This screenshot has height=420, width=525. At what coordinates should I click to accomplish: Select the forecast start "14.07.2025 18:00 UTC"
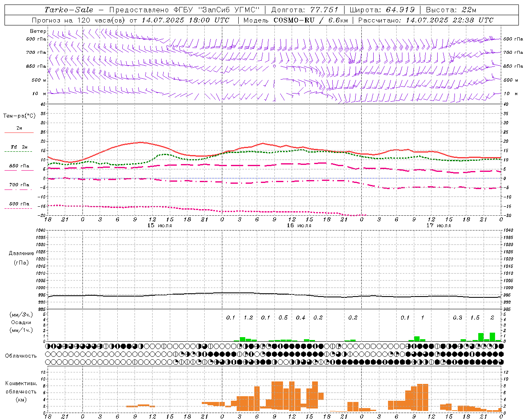tap(185, 20)
